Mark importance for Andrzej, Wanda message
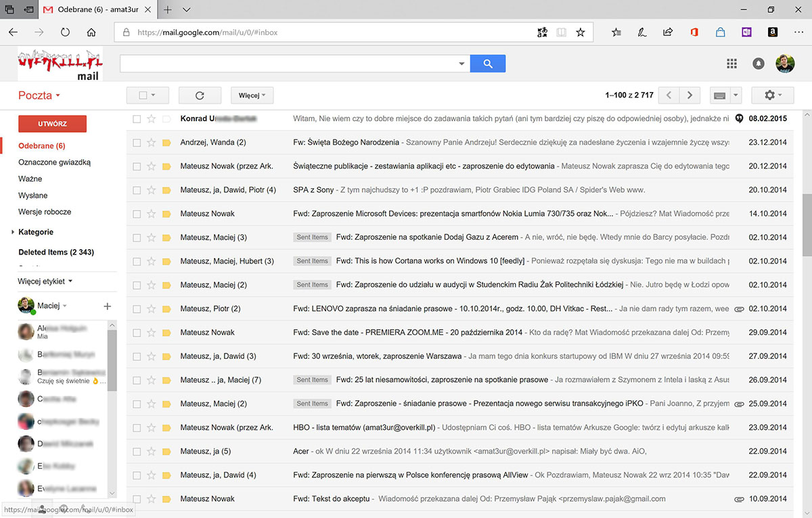 [x=166, y=142]
